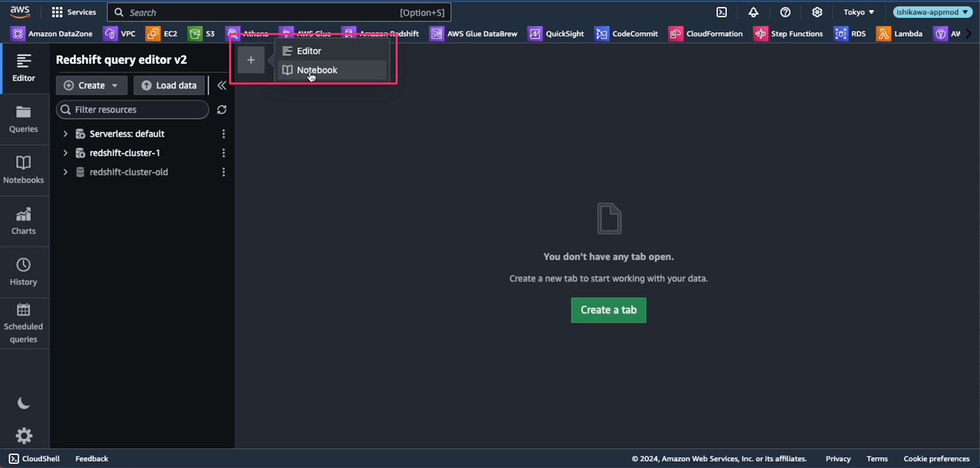Screen dimensions: 980x468
Task: Open Charts in the left sidebar
Action: point(24,221)
